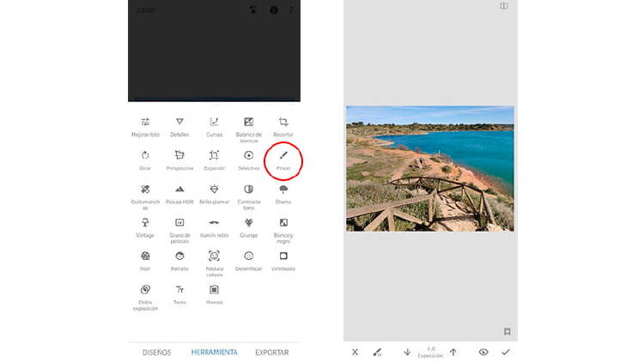Open the three-dot overflow menu
This screenshot has height=362, width=644.
(x=290, y=10)
